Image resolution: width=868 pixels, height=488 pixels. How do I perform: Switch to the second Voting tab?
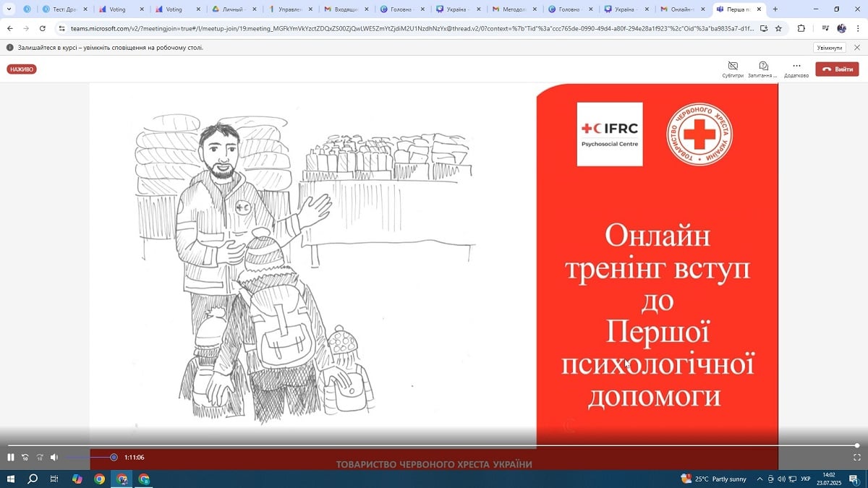coord(178,9)
